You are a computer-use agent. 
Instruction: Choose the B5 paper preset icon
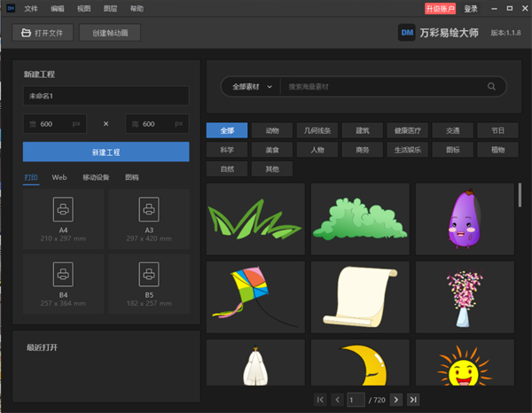(x=148, y=272)
